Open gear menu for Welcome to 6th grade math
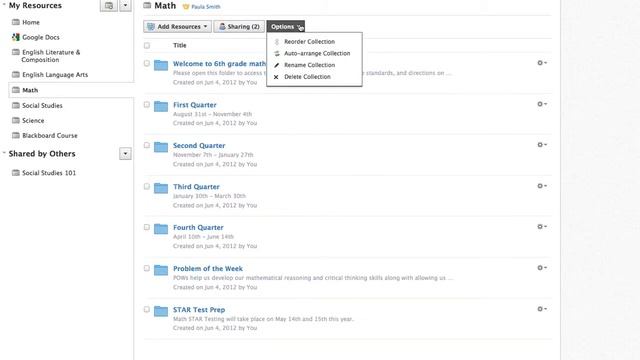Screen dimensions: 640x360 tap(542, 63)
